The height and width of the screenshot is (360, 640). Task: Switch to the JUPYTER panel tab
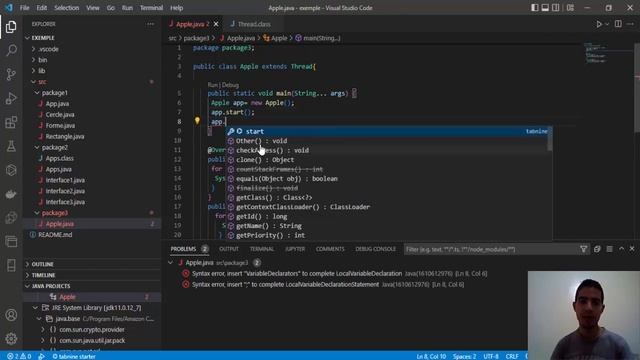pos(295,249)
